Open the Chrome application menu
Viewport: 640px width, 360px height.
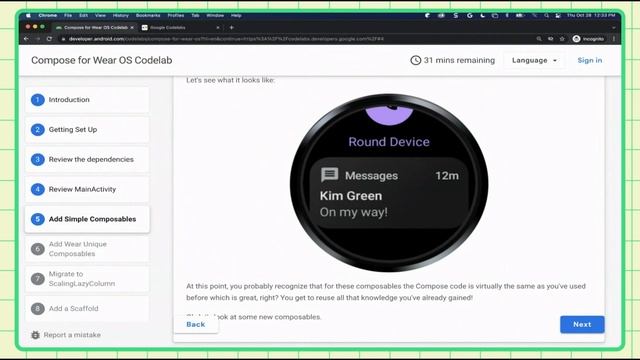tap(48, 16)
